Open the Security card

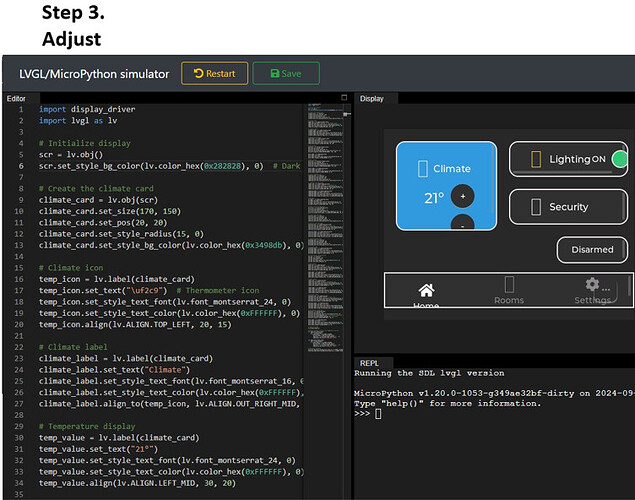(x=568, y=206)
